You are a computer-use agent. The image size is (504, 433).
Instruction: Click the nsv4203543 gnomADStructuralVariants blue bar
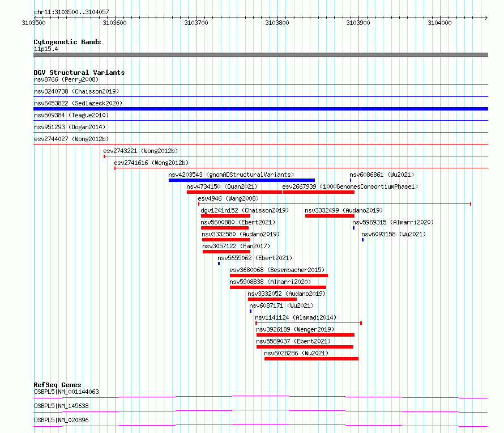241,180
